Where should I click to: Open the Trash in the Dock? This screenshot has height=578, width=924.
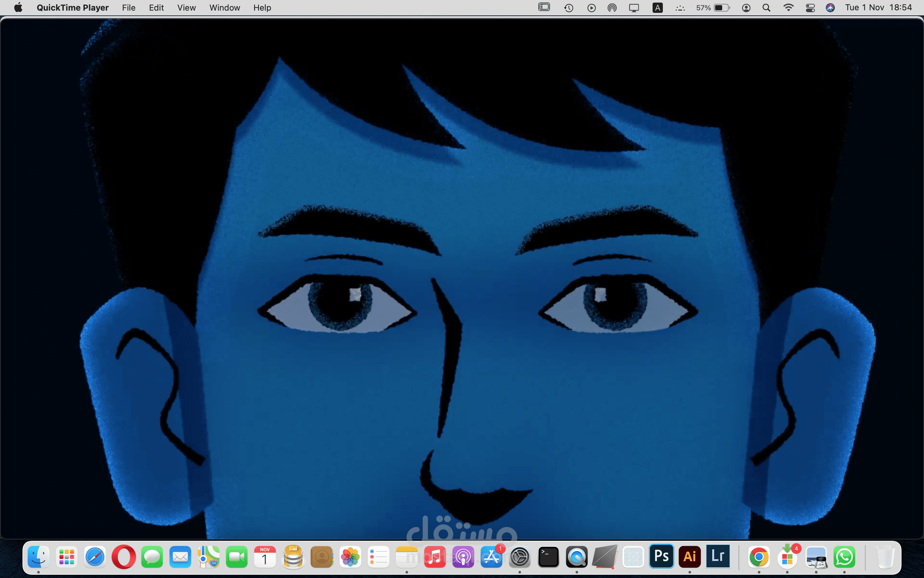point(885,556)
